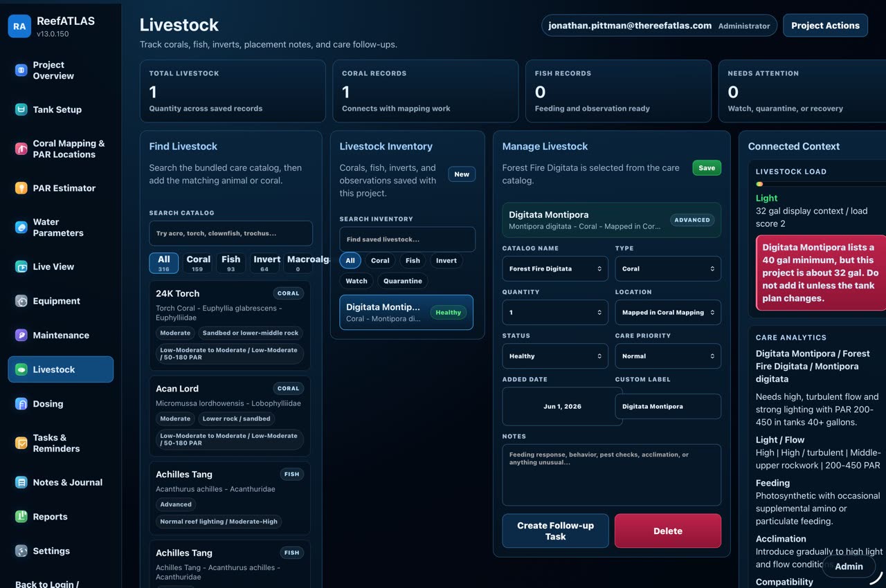This screenshot has height=588, width=886.
Task: Click the Reports chart icon
Action: click(21, 517)
